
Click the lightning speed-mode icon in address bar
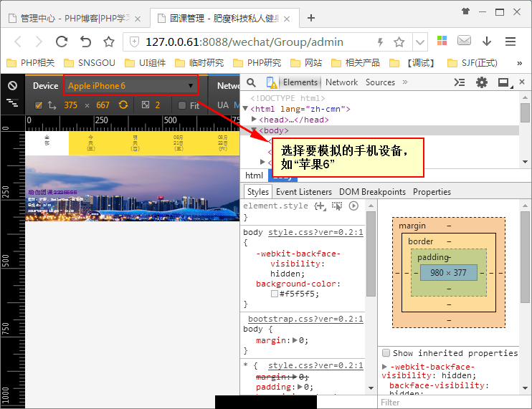pyautogui.click(x=380, y=42)
